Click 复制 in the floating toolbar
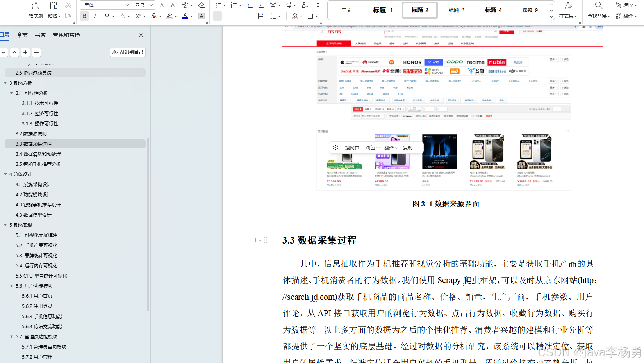This screenshot has width=644, height=363. coord(407,148)
